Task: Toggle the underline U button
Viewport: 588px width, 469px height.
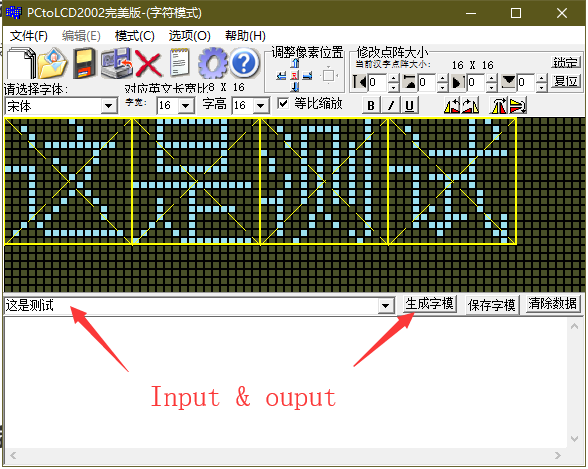Action: (410, 106)
